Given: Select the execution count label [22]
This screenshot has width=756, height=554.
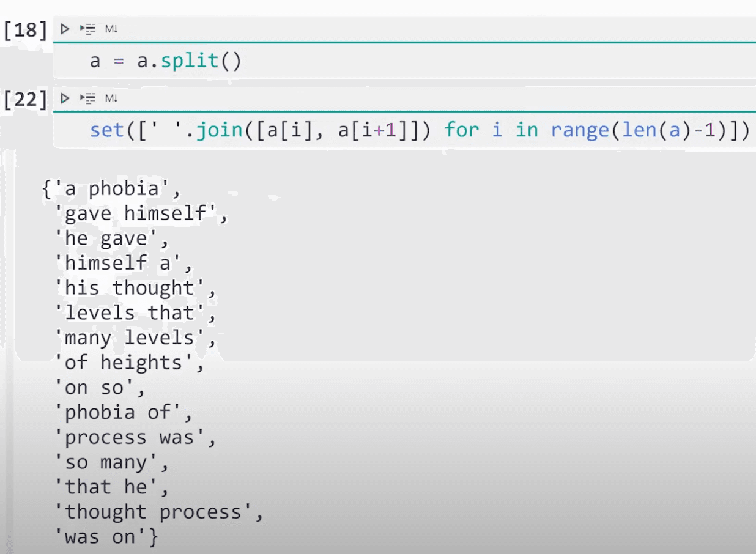Looking at the screenshot, I should (25, 99).
